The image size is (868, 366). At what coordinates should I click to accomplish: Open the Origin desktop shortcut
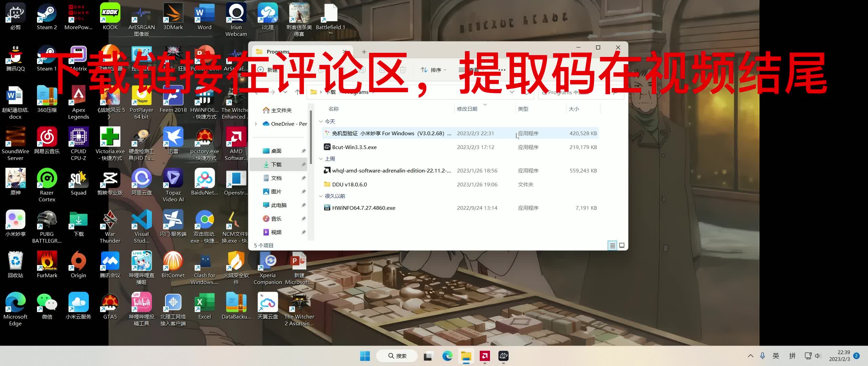click(78, 264)
